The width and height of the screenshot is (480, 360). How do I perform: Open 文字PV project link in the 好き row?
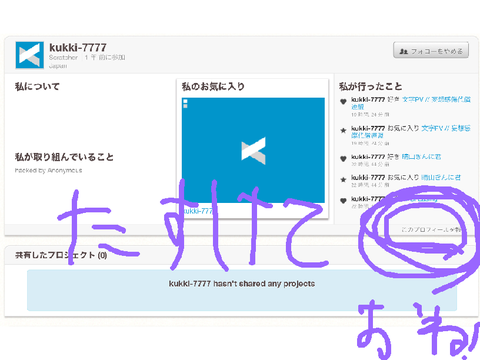click(x=411, y=103)
